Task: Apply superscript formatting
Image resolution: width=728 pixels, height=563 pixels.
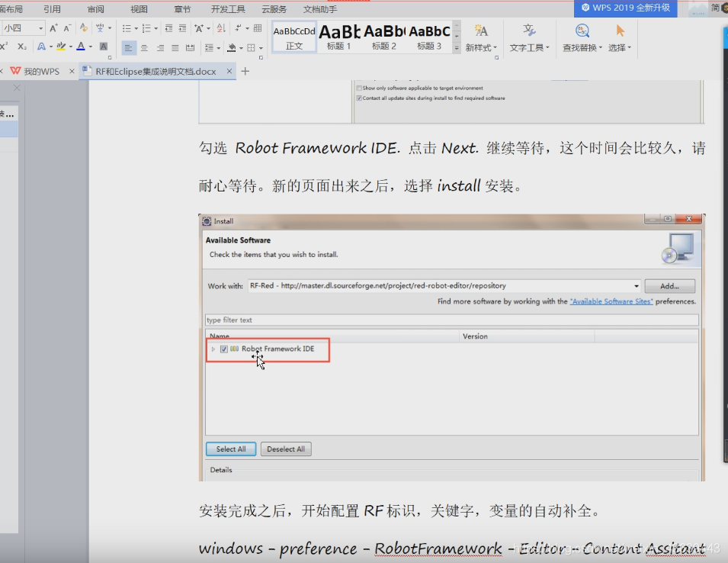Action: coord(4,46)
